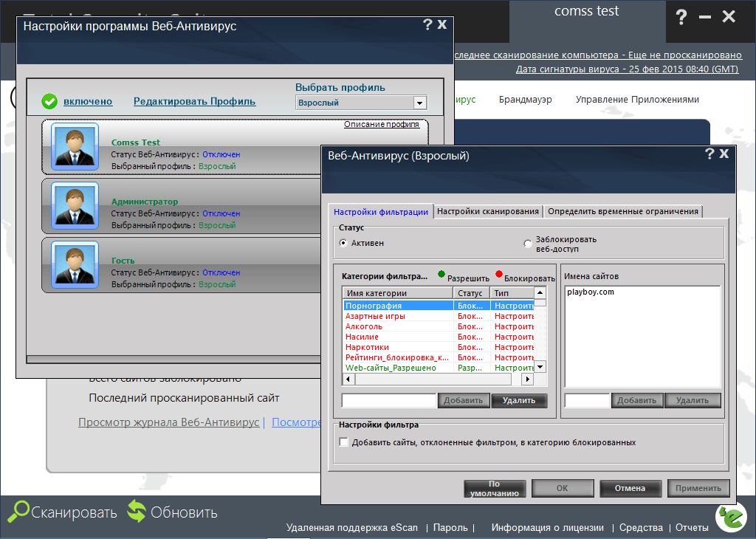Open Управление Приложениями tab
Screen dimensions: 756x539
click(x=637, y=100)
